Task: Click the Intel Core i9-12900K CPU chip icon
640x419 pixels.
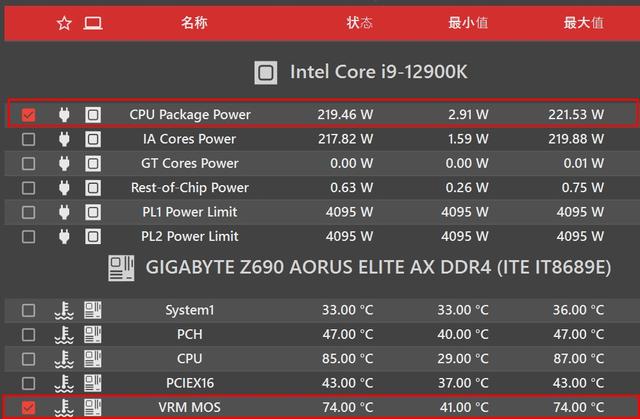Action: 266,73
